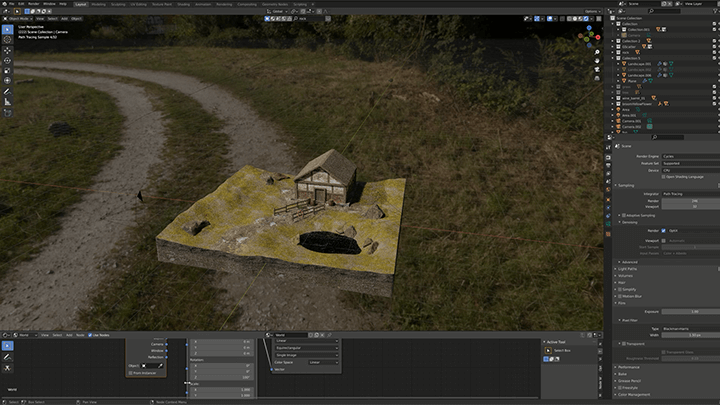
Task: Adjust the Film Exposure slider
Action: (x=691, y=312)
